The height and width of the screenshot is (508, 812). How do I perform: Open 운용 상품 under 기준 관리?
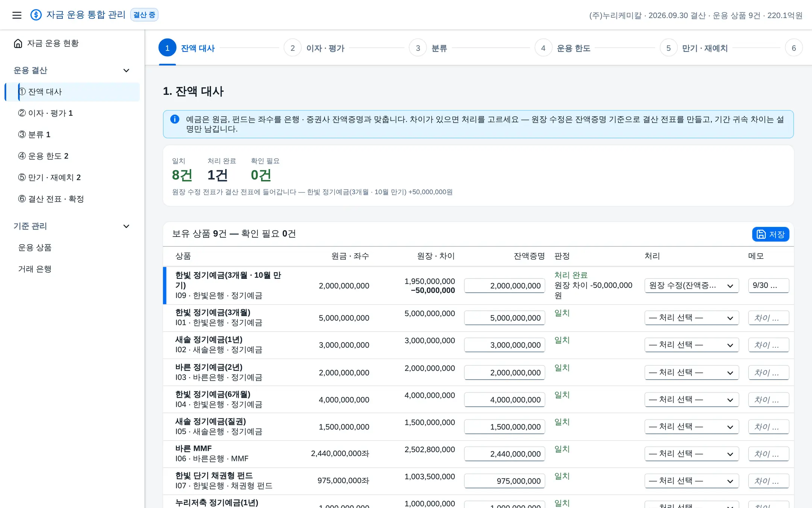(x=72, y=248)
